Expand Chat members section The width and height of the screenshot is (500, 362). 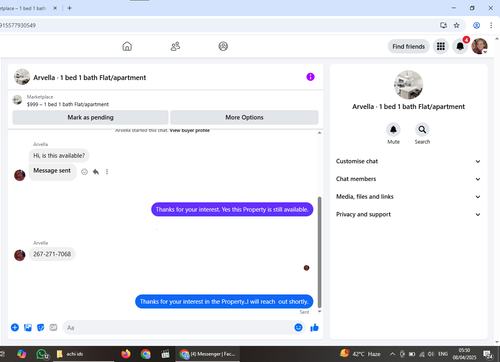tap(408, 179)
